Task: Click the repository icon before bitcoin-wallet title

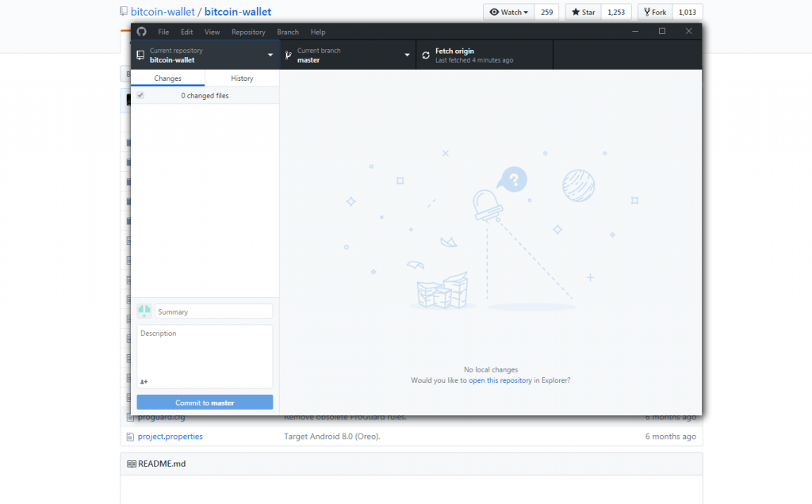Action: 124,11
